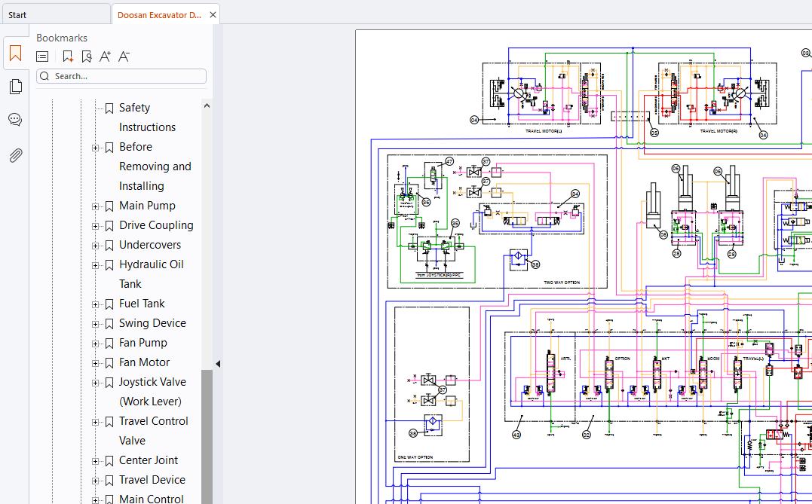812x504 pixels.
Task: Click the find bookmark icon
Action: pyautogui.click(x=87, y=57)
